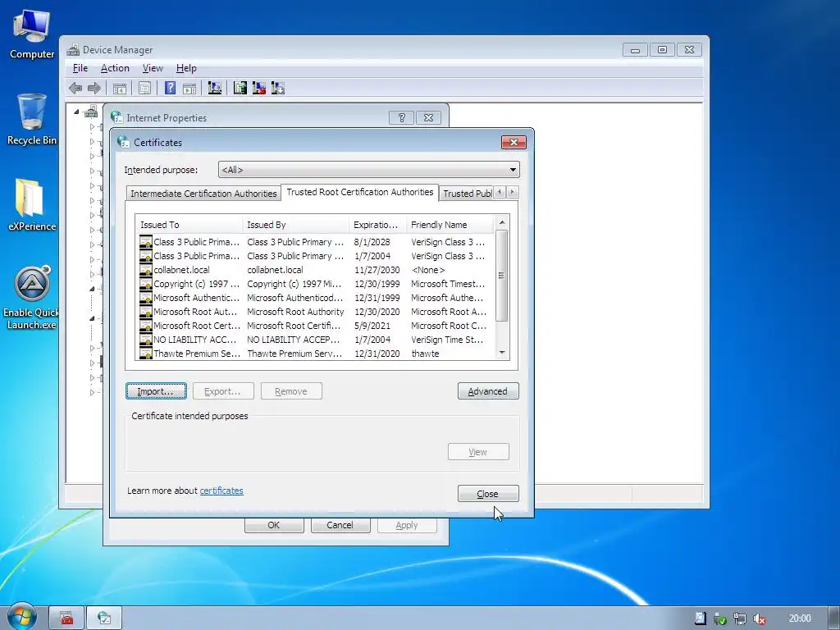
Task: Select the 8/1/2028 expiration certificate row
Action: [316, 242]
